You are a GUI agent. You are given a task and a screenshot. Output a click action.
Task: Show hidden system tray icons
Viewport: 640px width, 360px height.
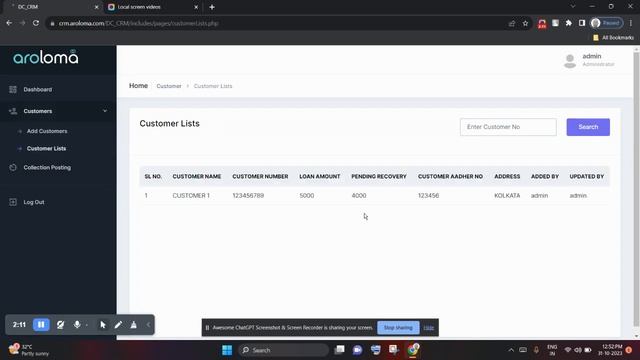point(511,350)
